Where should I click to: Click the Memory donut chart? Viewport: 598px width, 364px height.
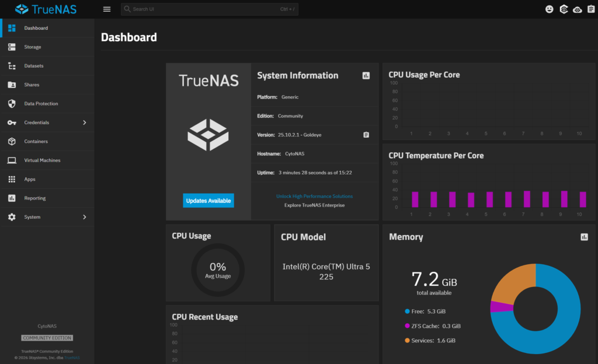(536, 309)
